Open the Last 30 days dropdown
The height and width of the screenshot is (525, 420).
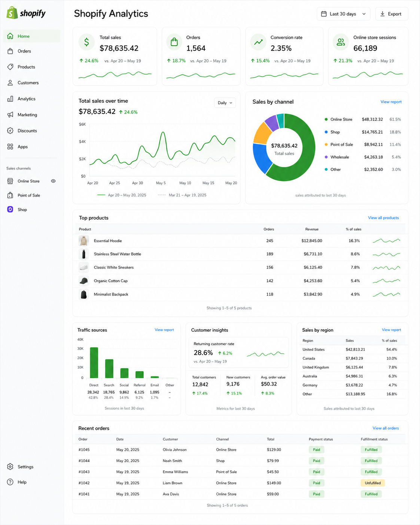pyautogui.click(x=344, y=14)
